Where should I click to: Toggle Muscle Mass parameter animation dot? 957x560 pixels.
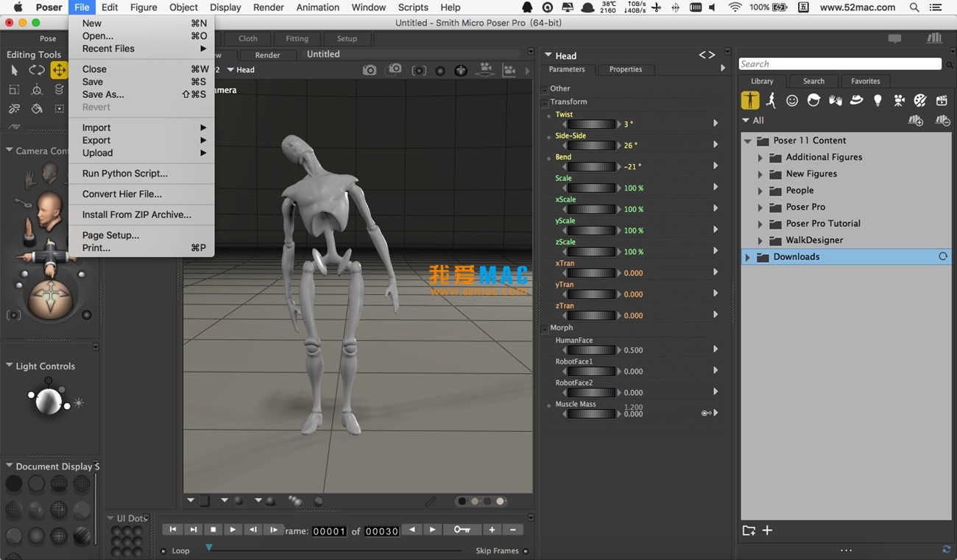pyautogui.click(x=548, y=405)
